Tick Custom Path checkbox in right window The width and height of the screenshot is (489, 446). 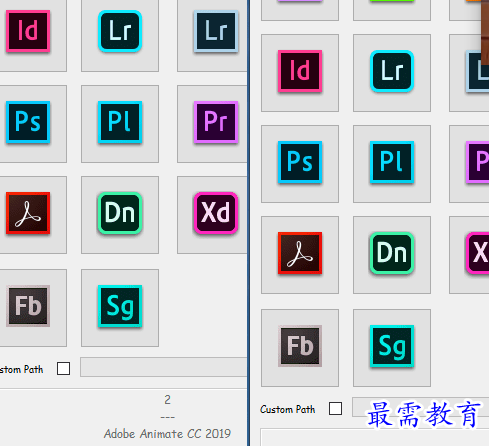click(335, 408)
